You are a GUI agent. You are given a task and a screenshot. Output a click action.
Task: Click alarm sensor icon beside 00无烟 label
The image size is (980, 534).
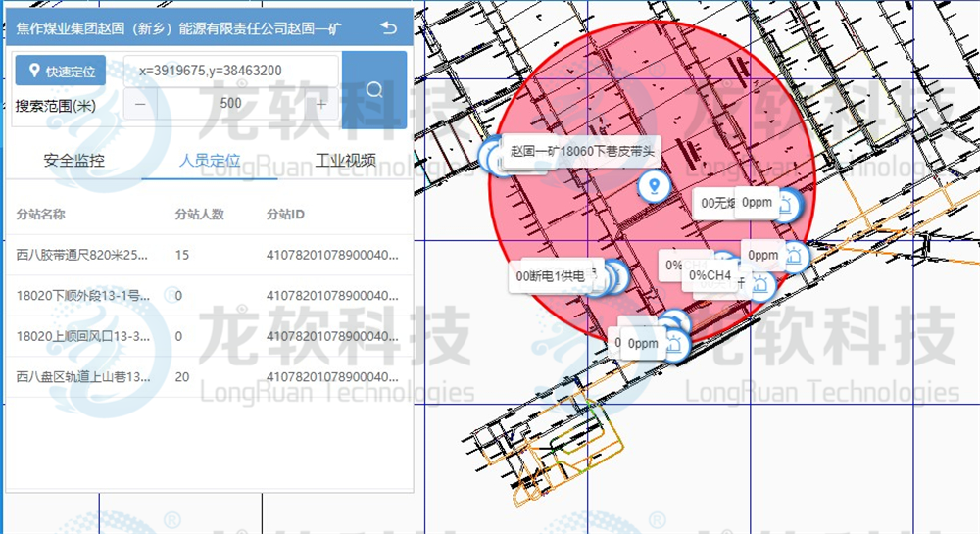pos(788,205)
